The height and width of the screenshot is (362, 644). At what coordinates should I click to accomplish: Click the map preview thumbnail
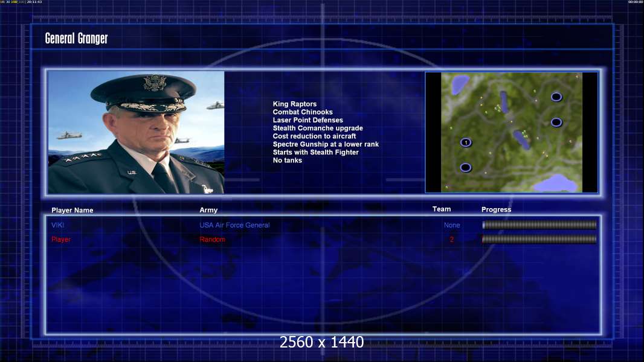click(511, 132)
